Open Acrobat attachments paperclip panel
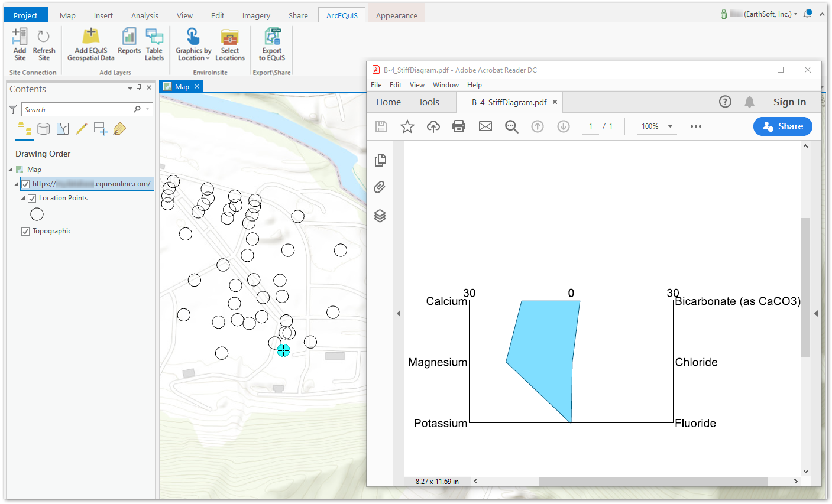The height and width of the screenshot is (504, 832). (x=380, y=187)
